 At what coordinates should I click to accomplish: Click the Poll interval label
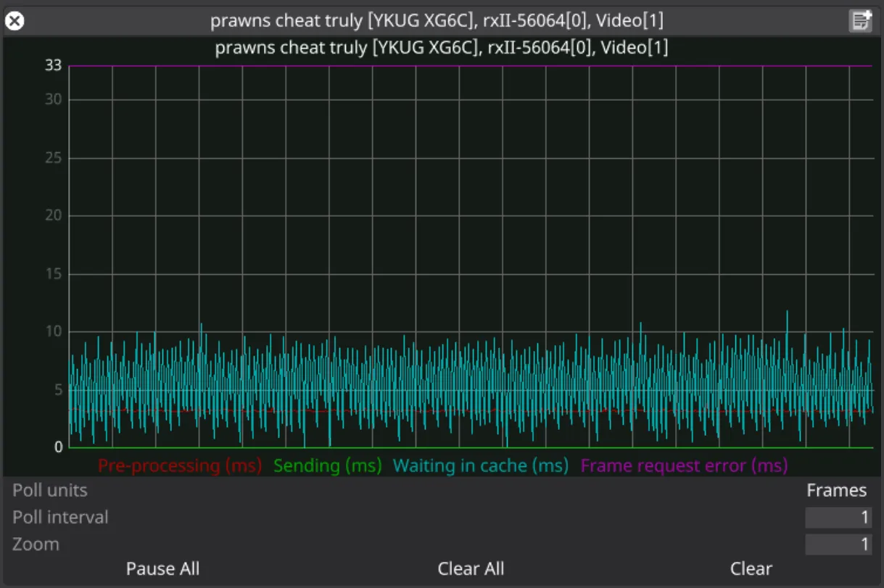click(60, 517)
